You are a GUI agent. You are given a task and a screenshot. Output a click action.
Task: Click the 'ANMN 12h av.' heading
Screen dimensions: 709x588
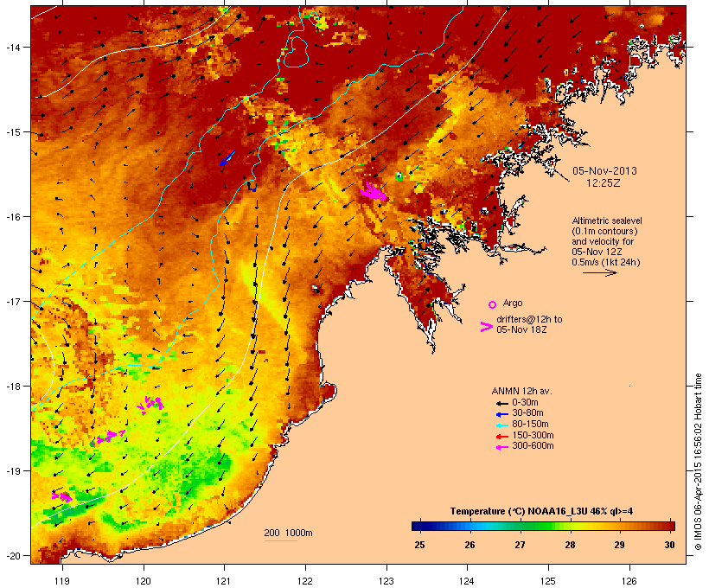[x=521, y=391]
